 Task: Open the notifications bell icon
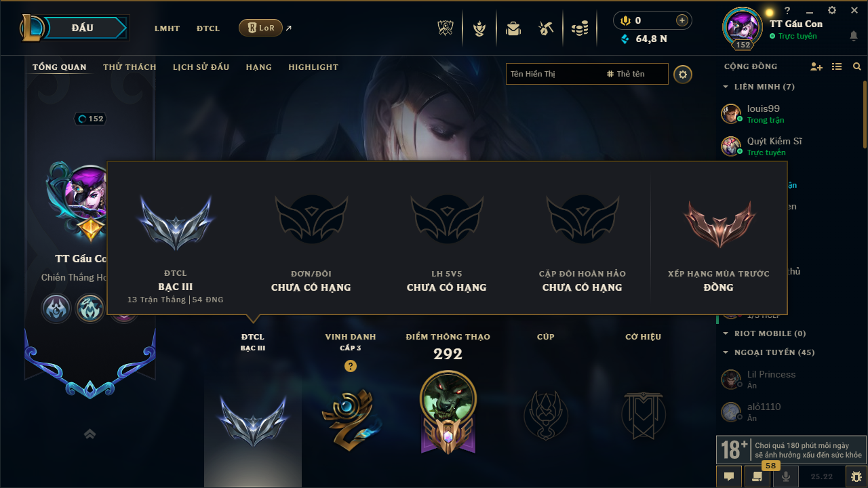point(854,36)
